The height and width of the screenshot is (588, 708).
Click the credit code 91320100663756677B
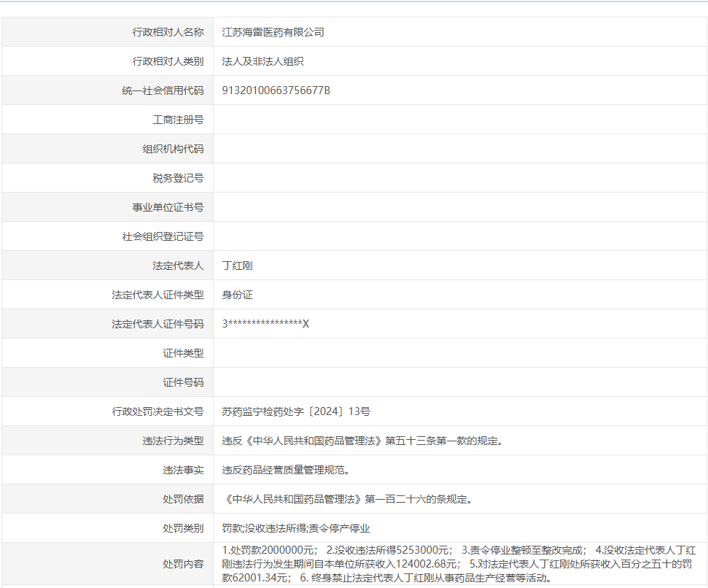(x=276, y=90)
